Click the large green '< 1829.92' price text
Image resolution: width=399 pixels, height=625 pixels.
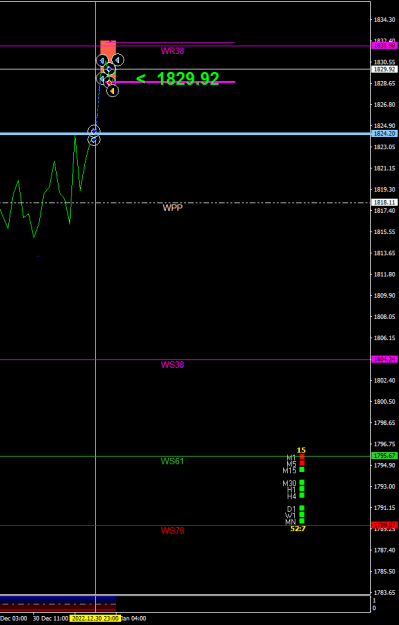point(178,79)
